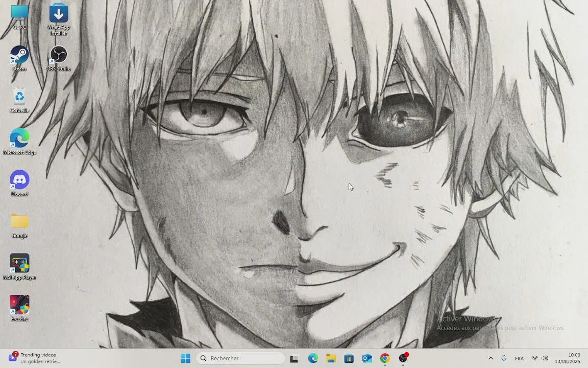The width and height of the screenshot is (588, 368).
Task: Open the Trending videos widget
Action: [x=35, y=358]
